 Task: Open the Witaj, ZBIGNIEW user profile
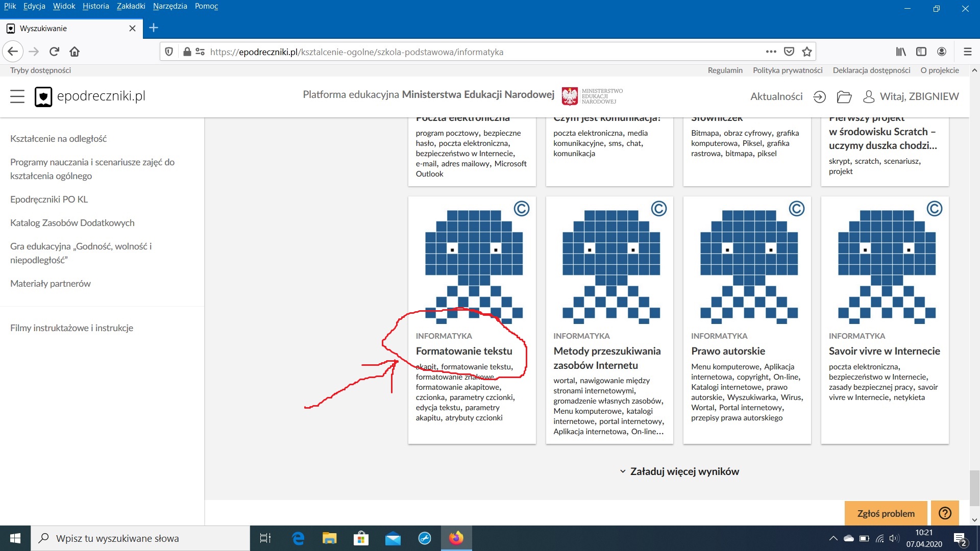tap(911, 96)
